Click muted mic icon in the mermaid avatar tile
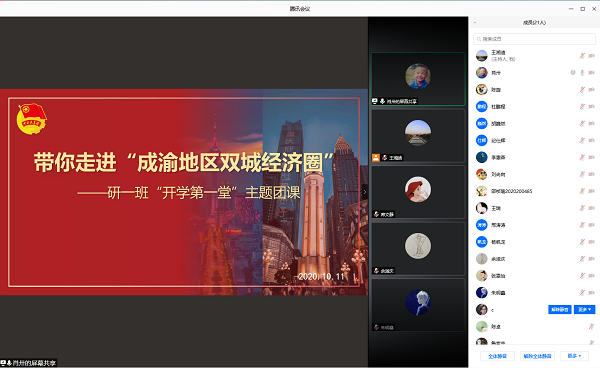This screenshot has width=600, height=368. pyautogui.click(x=377, y=214)
